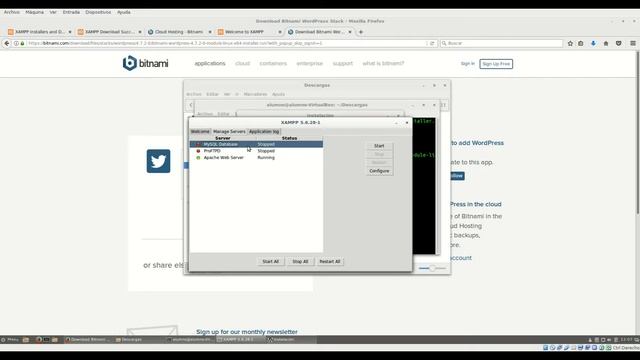Open the containers nav link
Image resolution: width=640 pixels, height=360 pixels.
[273, 64]
